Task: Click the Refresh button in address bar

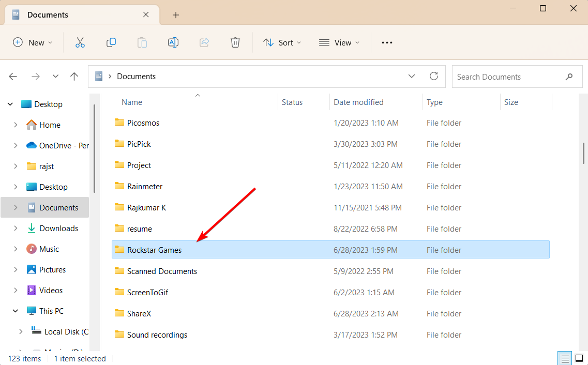Action: click(x=434, y=76)
